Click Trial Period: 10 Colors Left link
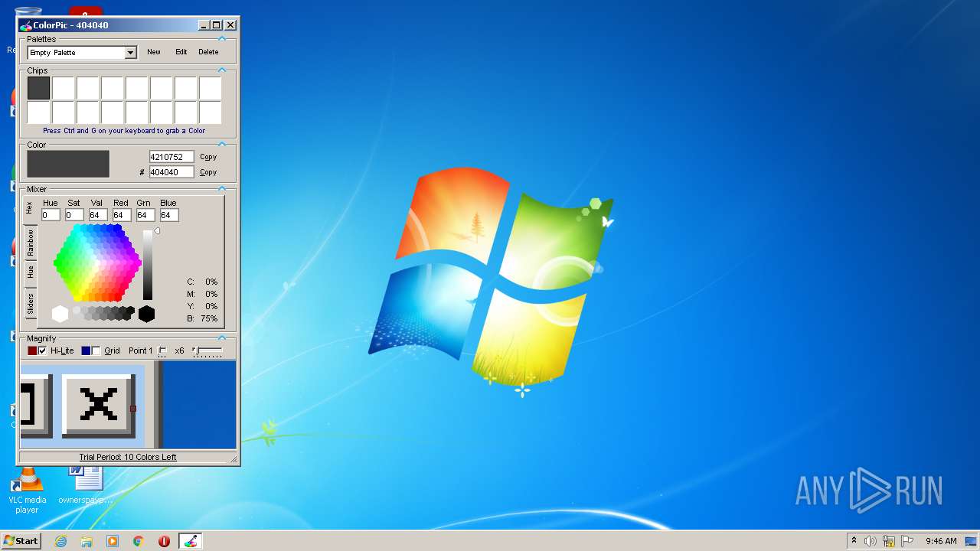 [x=128, y=457]
